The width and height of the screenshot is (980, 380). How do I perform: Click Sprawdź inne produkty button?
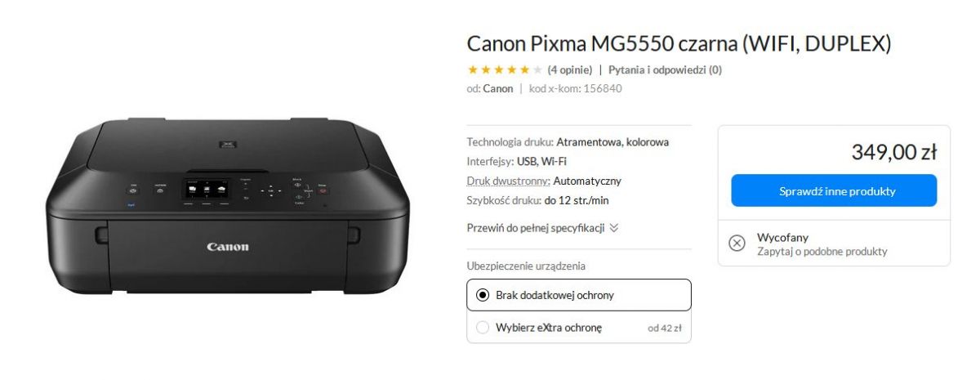coord(834,191)
